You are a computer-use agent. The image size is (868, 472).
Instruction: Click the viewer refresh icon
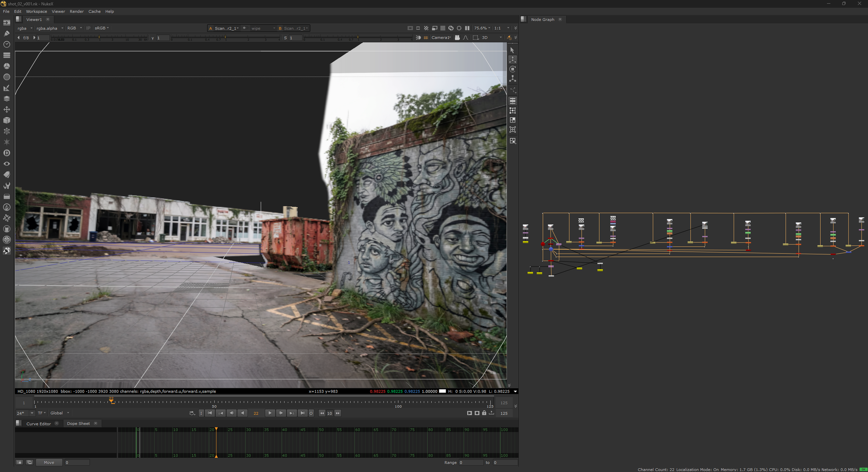[451, 28]
